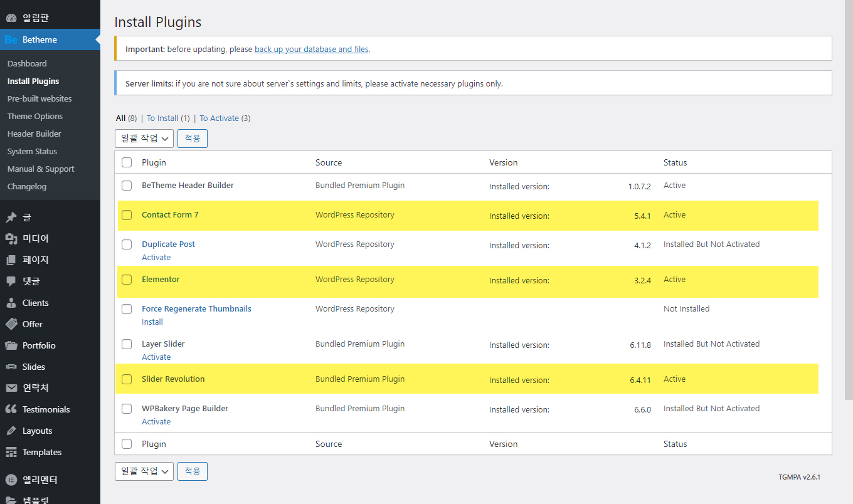Click the grid icon beside Templates
Viewport: 853px width, 504px height.
[11, 452]
